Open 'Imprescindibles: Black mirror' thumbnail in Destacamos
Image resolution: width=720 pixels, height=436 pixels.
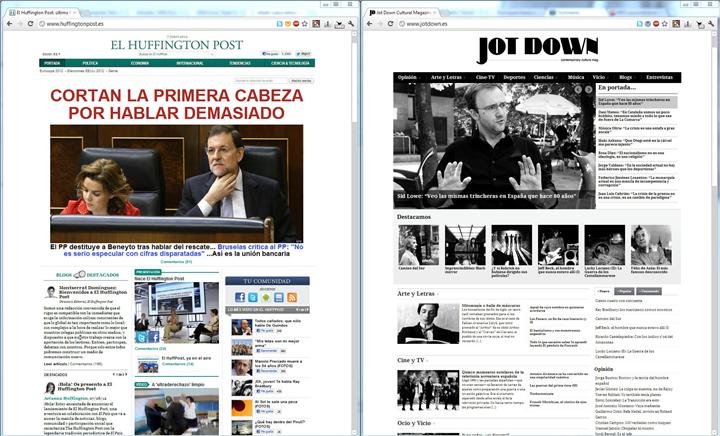pyautogui.click(x=465, y=245)
